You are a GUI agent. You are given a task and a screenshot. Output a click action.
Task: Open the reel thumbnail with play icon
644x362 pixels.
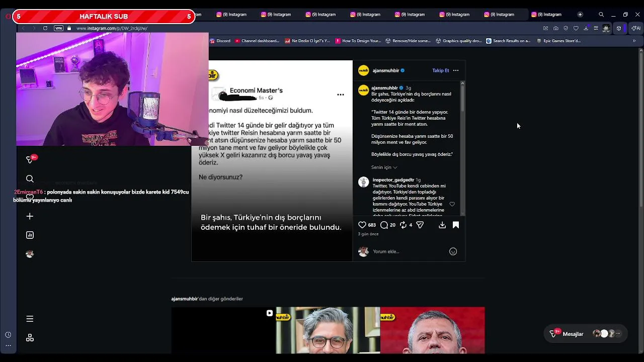pos(223,330)
